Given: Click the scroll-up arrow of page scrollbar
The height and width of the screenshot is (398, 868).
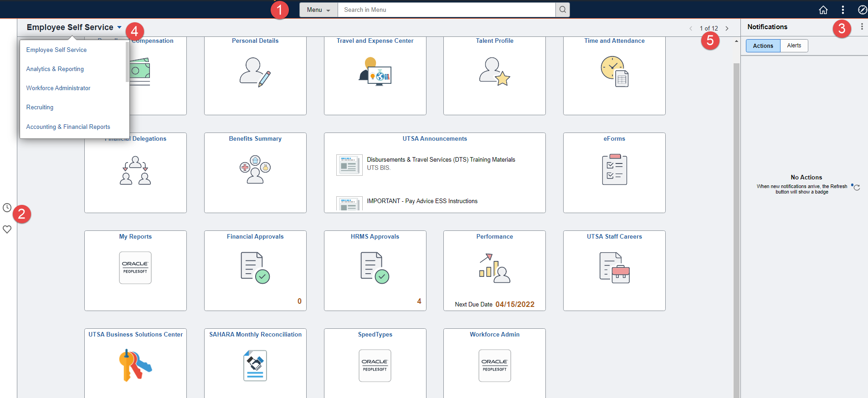Looking at the screenshot, I should click(736, 41).
